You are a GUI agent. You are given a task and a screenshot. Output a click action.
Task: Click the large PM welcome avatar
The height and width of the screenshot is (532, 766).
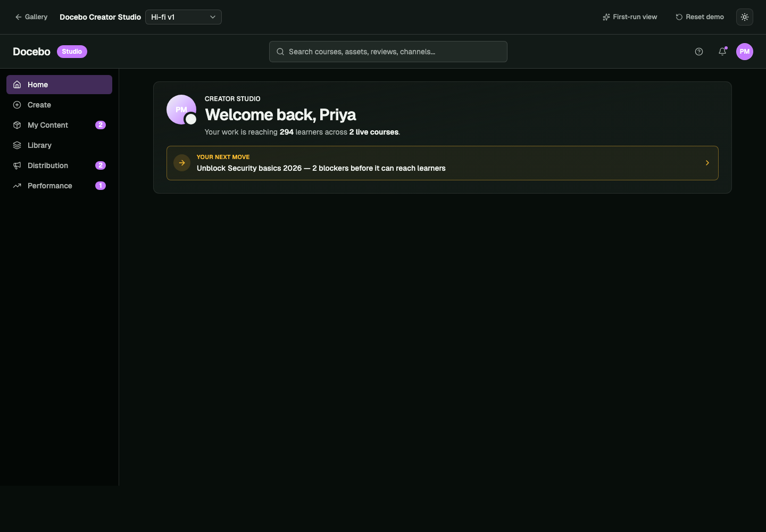tap(181, 110)
